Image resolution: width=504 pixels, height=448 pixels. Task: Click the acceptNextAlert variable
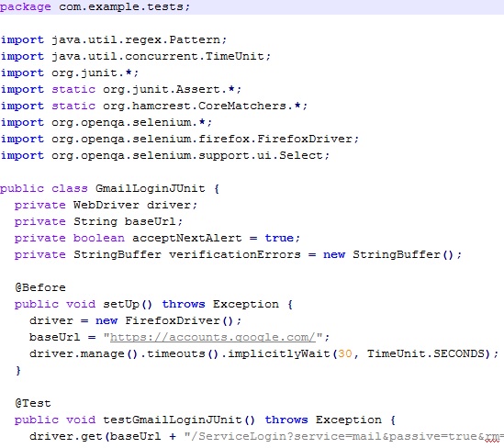[x=186, y=238]
